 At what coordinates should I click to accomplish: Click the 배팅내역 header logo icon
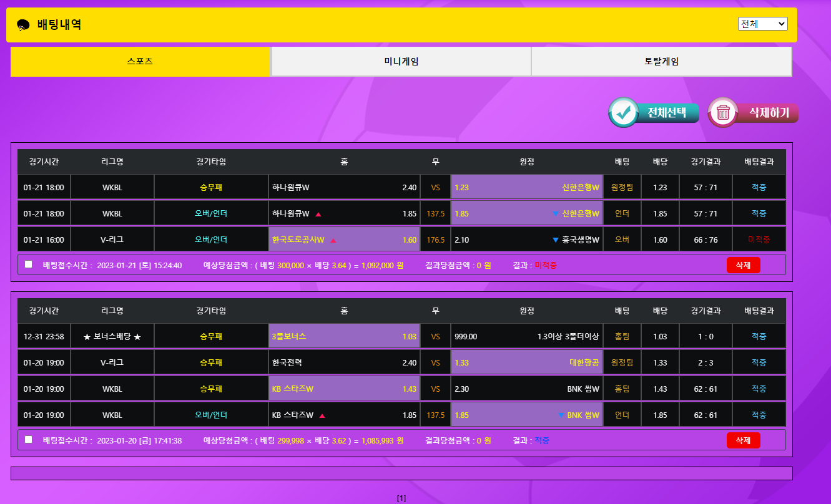coord(23,25)
